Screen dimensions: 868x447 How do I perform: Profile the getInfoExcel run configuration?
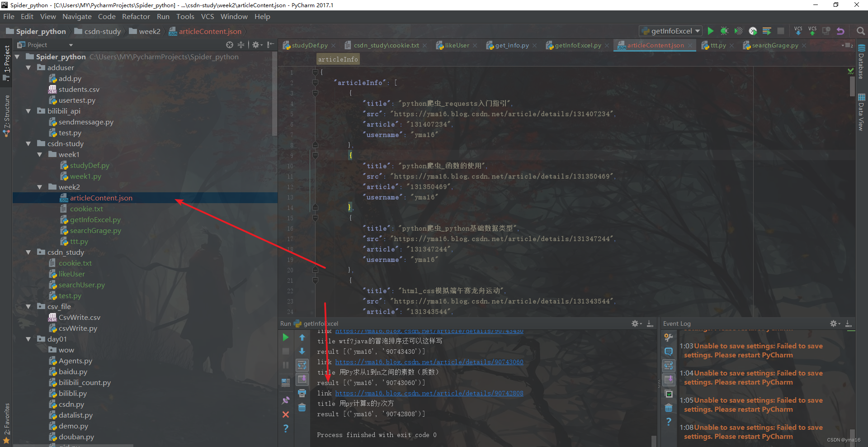753,31
